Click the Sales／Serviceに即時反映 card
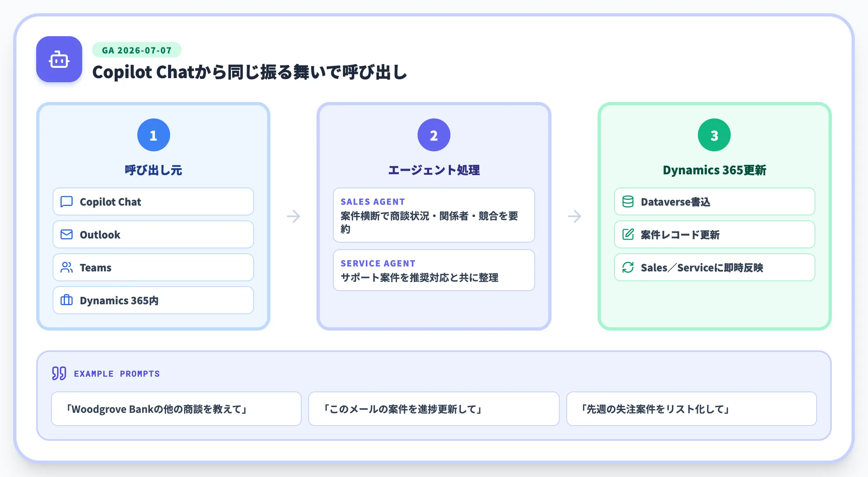This screenshot has height=477, width=868. pos(715,267)
